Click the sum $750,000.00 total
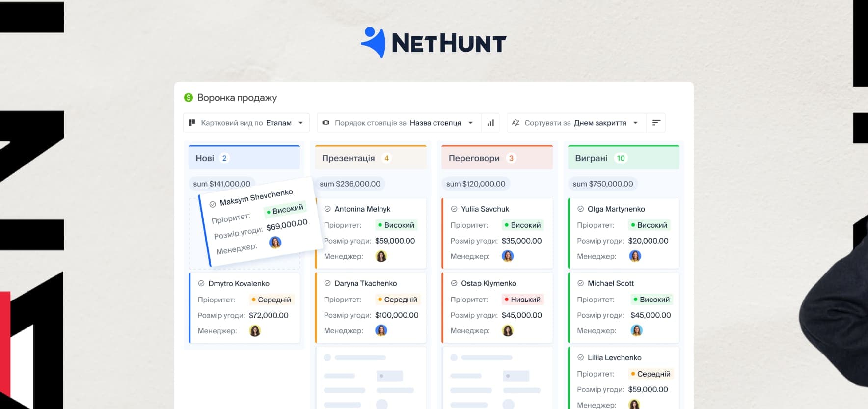The image size is (868, 409). tap(603, 184)
